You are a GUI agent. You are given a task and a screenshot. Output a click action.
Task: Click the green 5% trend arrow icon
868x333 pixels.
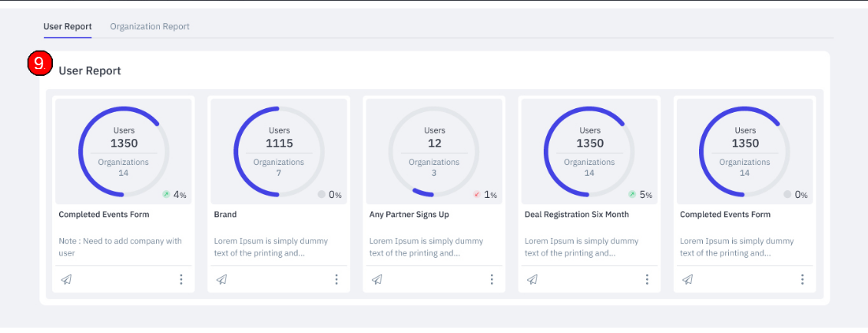tap(631, 195)
